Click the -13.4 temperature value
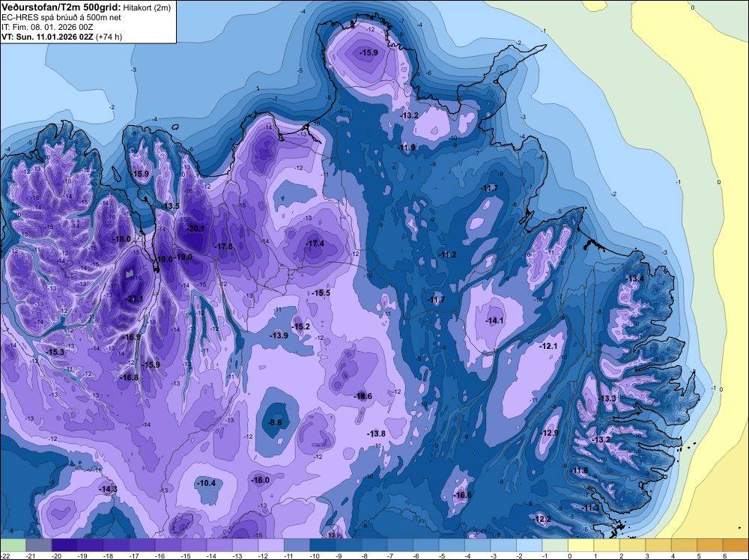Image resolution: width=749 pixels, height=560 pixels. pyautogui.click(x=635, y=279)
